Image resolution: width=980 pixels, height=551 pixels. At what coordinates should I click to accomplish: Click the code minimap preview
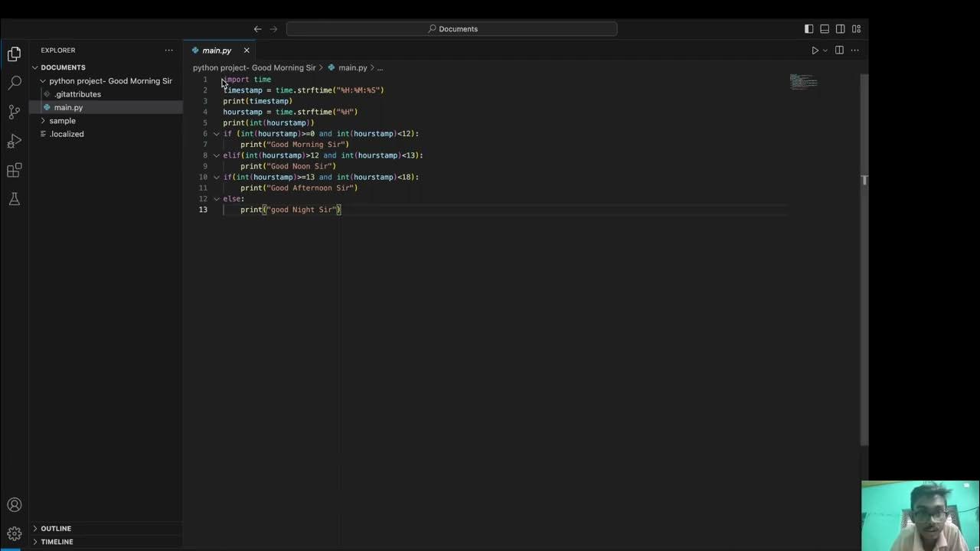click(x=803, y=81)
